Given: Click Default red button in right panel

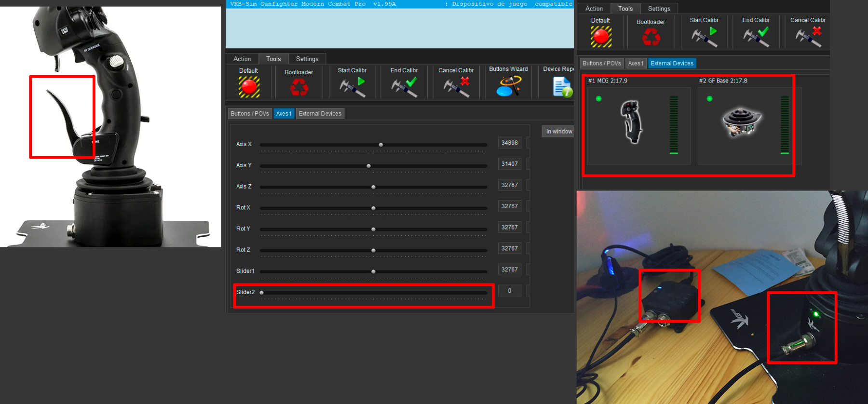Looking at the screenshot, I should point(601,37).
